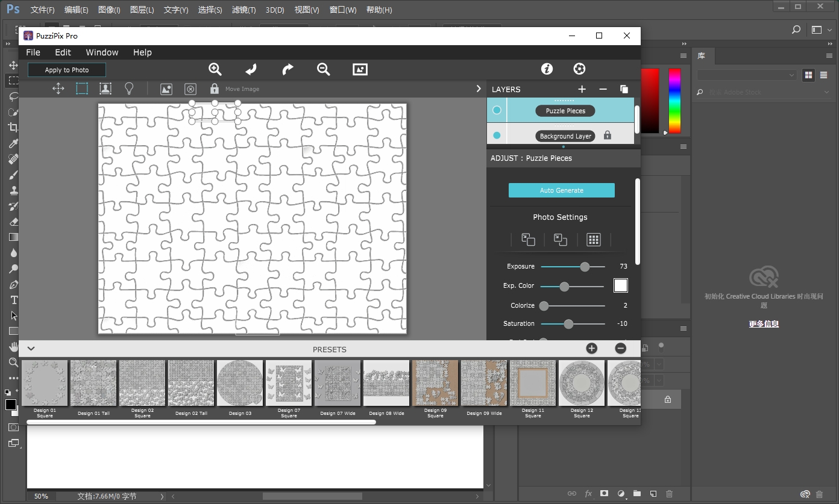839x504 pixels.
Task: Click the fit-to-screen icon
Action: pos(360,69)
